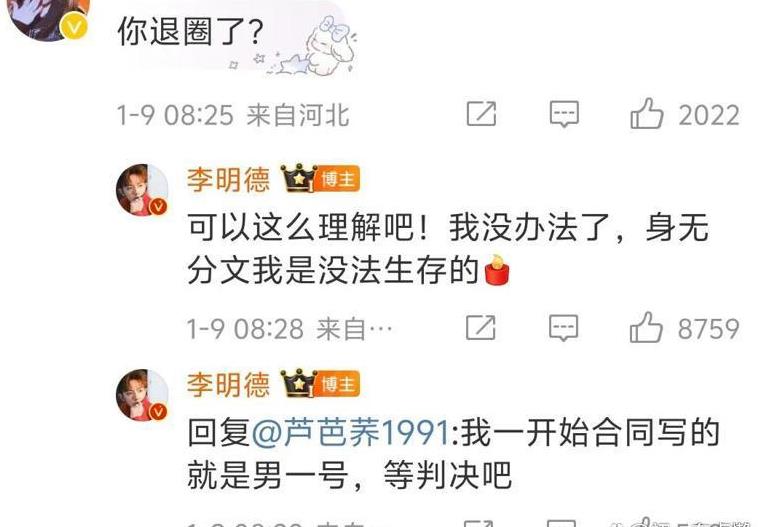Tap the crown icon on 李明德's first reply

[298, 178]
